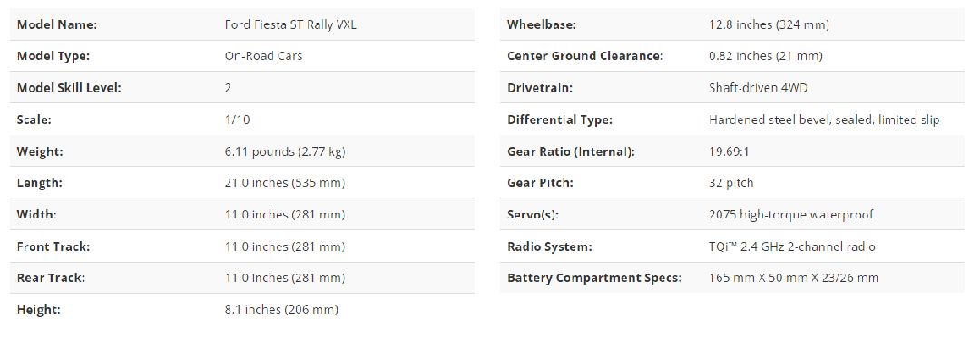The height and width of the screenshot is (348, 980).
Task: Click the Rear Track value
Action: point(284,277)
